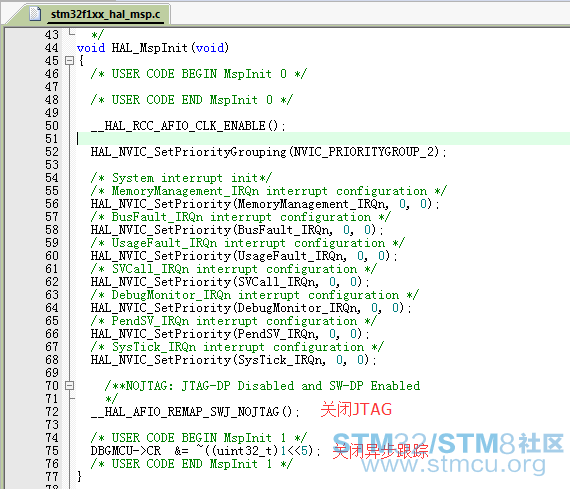570x489 pixels.
Task: Click line number 56 in gutter
Action: [52, 204]
